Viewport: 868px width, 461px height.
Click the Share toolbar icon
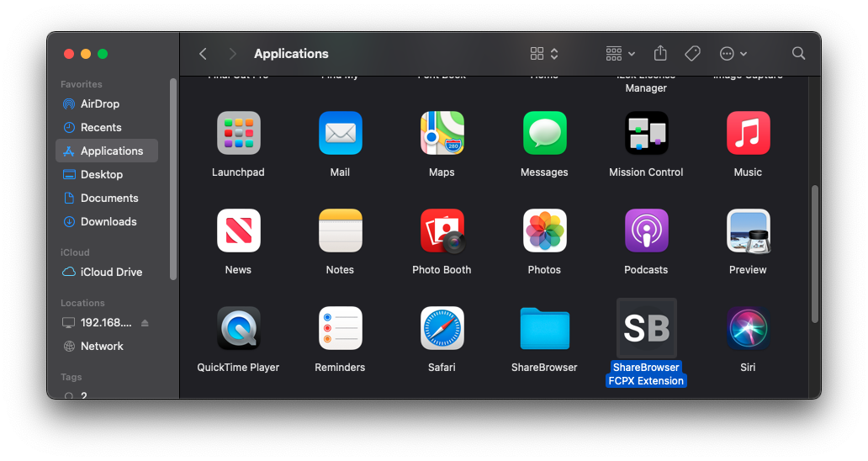point(660,53)
